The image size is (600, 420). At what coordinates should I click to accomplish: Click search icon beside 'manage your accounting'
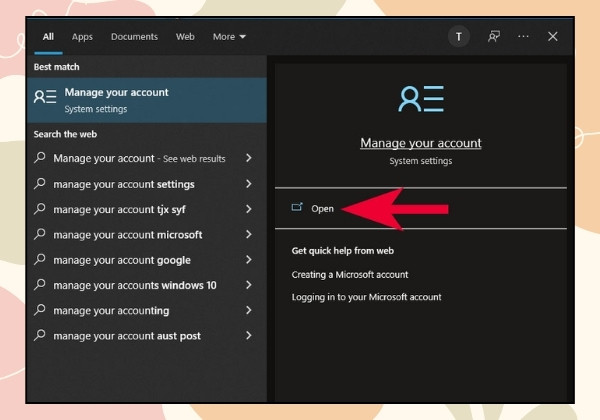(x=40, y=310)
